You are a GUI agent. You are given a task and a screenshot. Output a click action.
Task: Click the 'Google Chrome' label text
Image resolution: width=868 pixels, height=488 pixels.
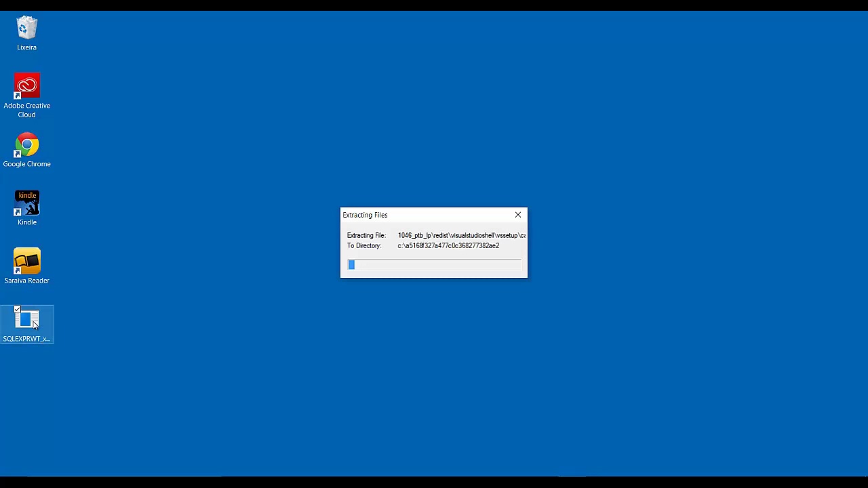pyautogui.click(x=27, y=164)
